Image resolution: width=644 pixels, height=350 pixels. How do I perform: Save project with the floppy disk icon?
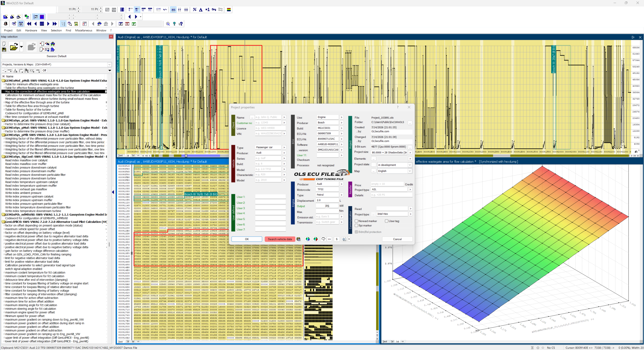click(4, 50)
